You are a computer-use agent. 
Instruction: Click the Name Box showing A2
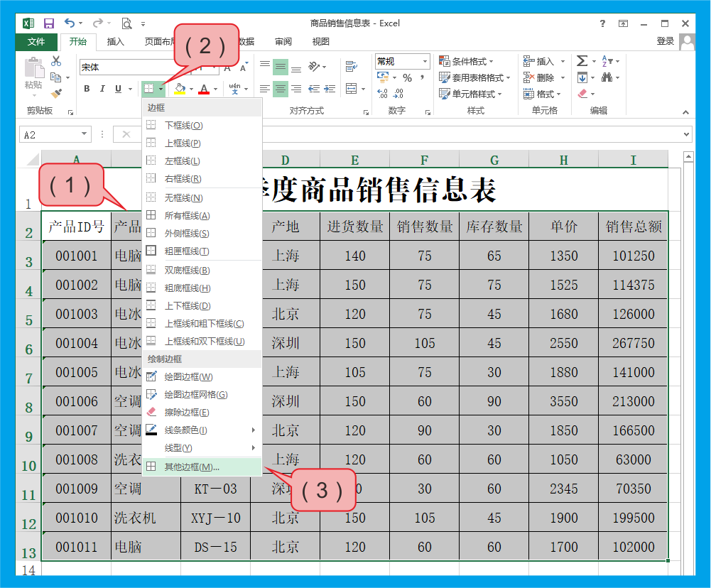[x=50, y=134]
